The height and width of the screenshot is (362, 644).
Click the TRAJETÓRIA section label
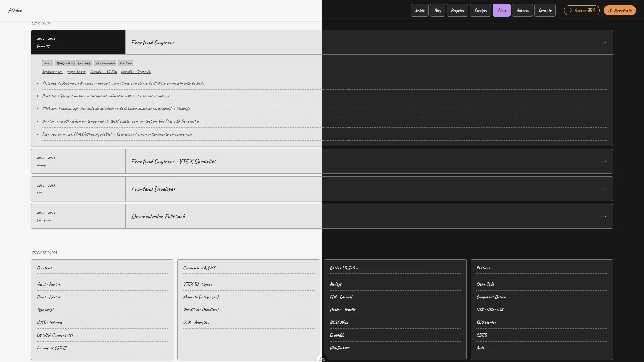click(x=41, y=23)
